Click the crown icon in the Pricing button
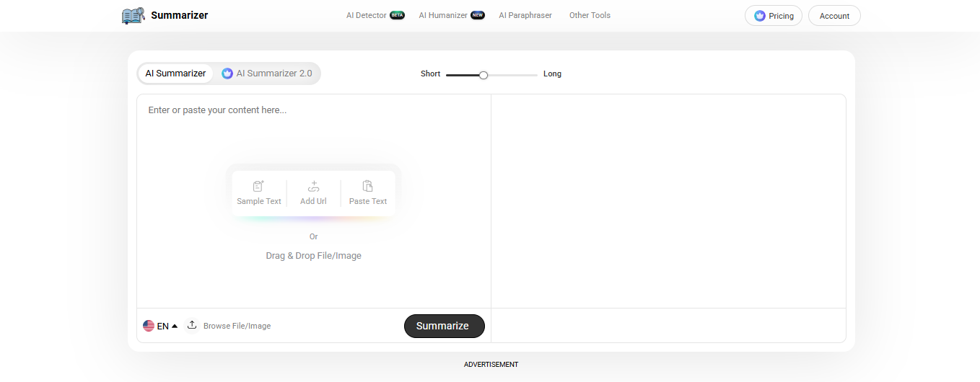Image resolution: width=980 pixels, height=382 pixels. (x=760, y=16)
